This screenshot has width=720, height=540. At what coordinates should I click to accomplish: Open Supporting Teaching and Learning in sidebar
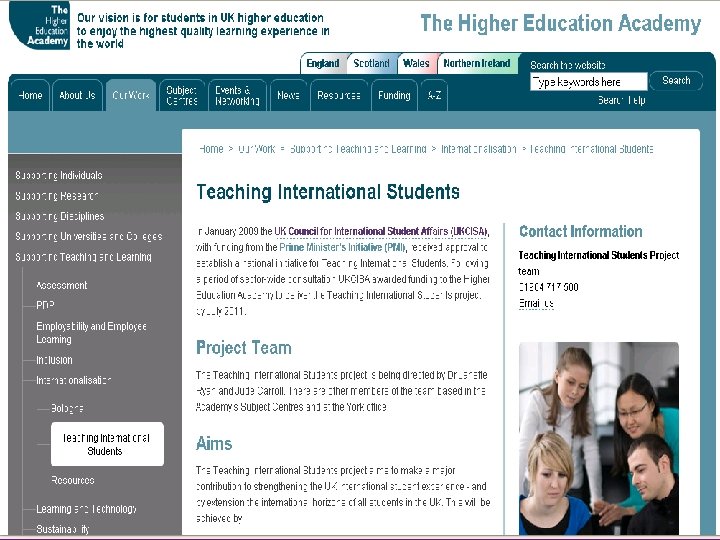(84, 257)
